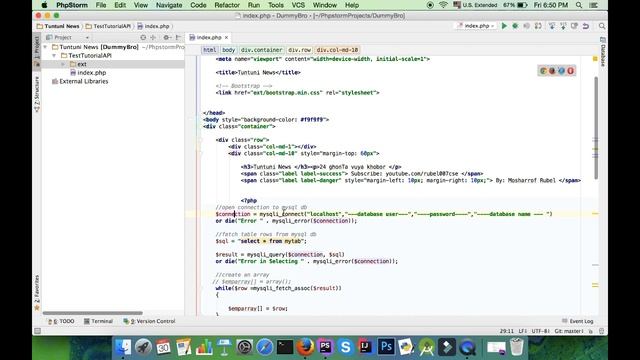This screenshot has height=360, width=640.
Task: Open the VCS menu
Action: click(298, 5)
